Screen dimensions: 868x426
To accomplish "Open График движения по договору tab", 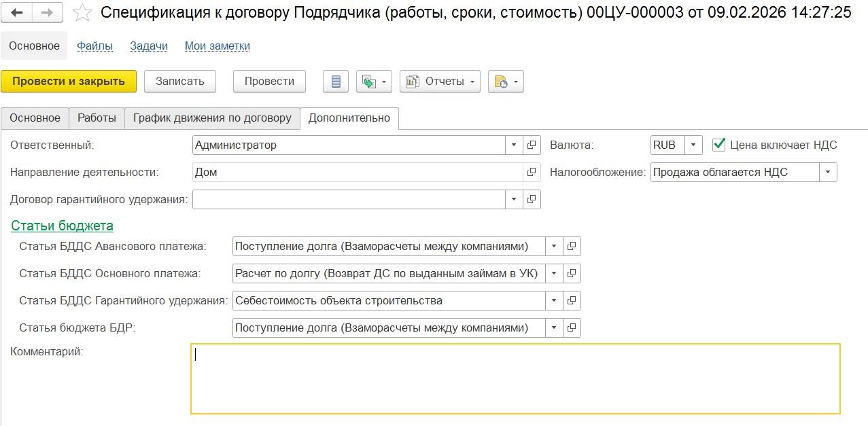I will tap(212, 118).
